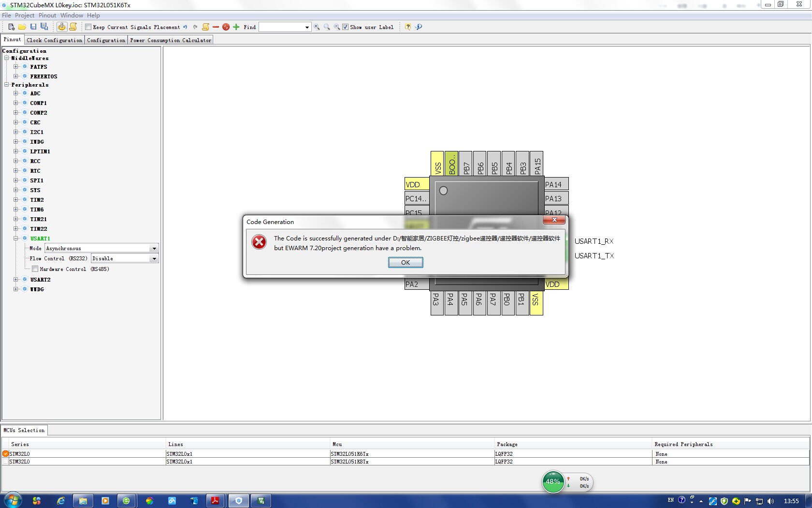Click the Save Project disk icon
Screen dimensions: 812x508
pos(33,27)
